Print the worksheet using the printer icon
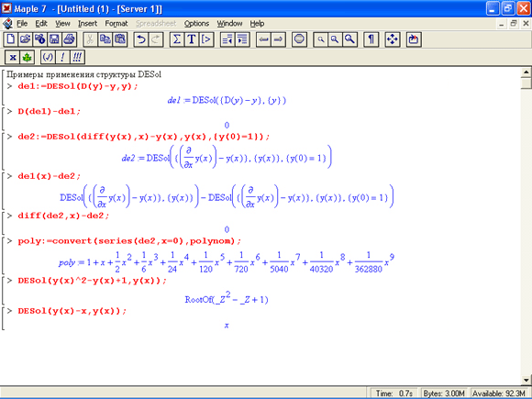The image size is (532, 399). pyautogui.click(x=69, y=39)
